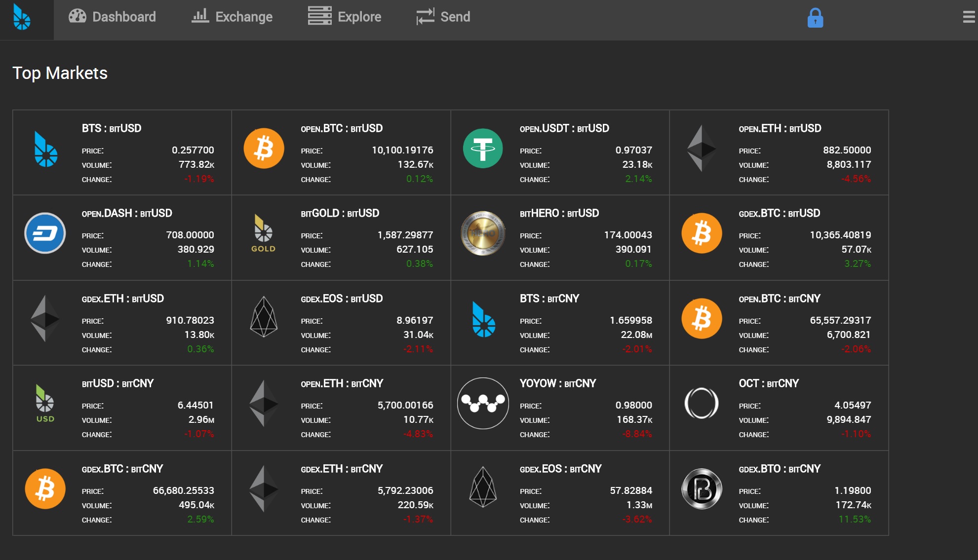The height and width of the screenshot is (560, 978).
Task: Click the volume 22.08M in BTS : bitCNY
Action: point(636,335)
